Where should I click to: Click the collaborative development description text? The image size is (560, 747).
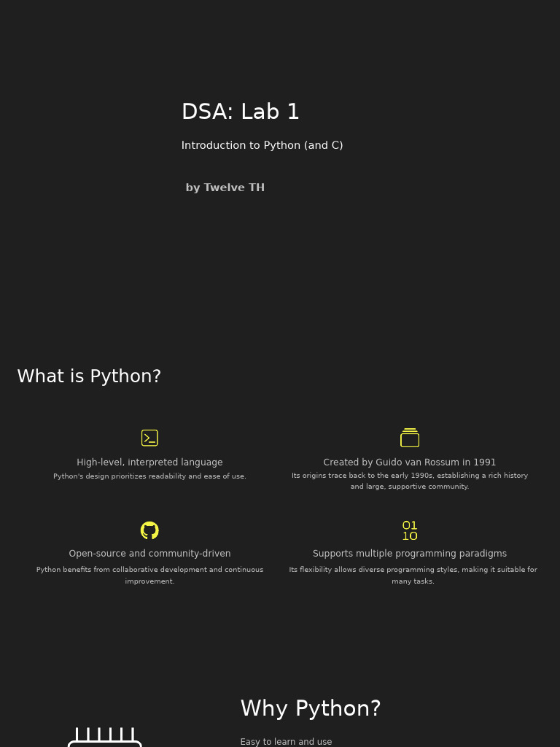click(149, 575)
